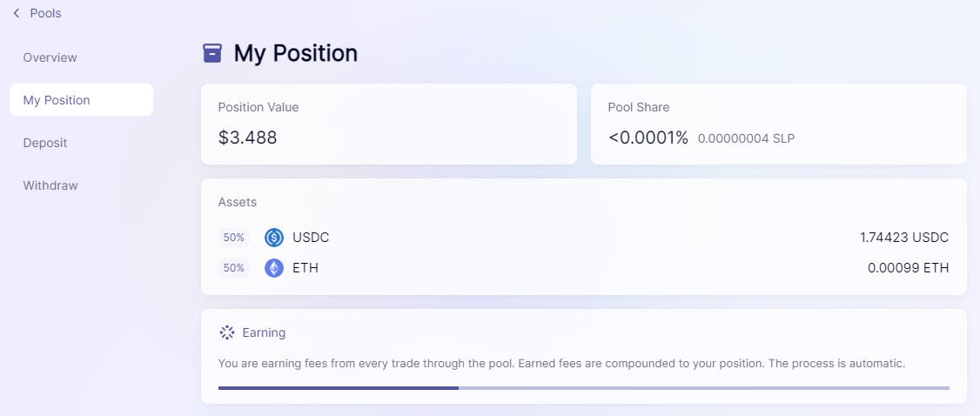Viewport: 980px width, 416px height.
Task: Select the My Position sidebar tab
Action: coord(81,100)
